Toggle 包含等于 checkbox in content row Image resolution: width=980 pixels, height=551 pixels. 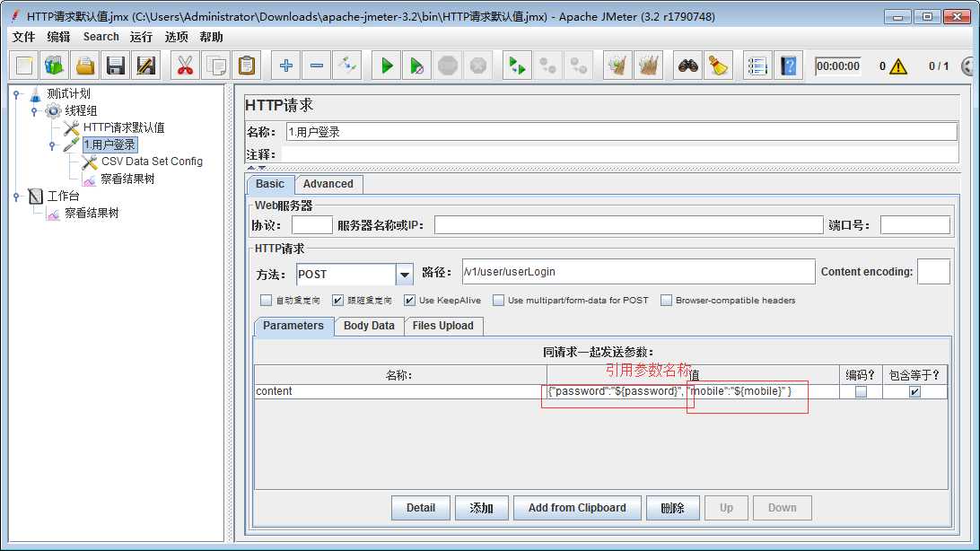pos(914,391)
